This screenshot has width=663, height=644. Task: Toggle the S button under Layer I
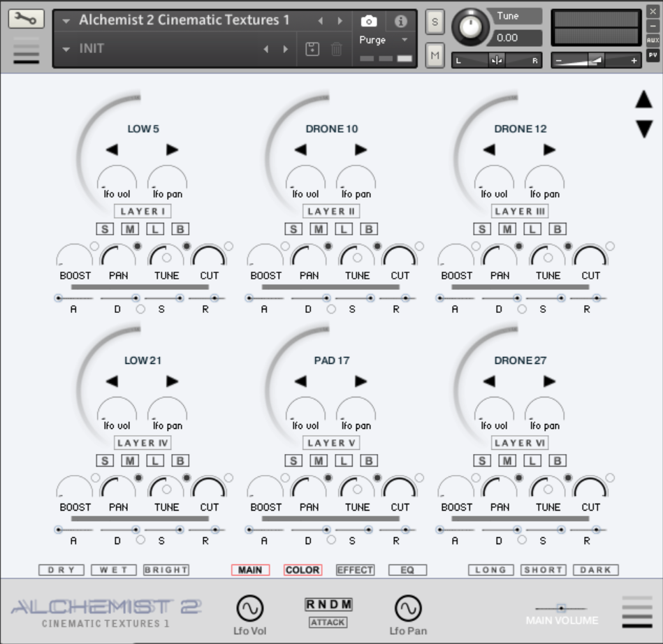[x=105, y=229]
